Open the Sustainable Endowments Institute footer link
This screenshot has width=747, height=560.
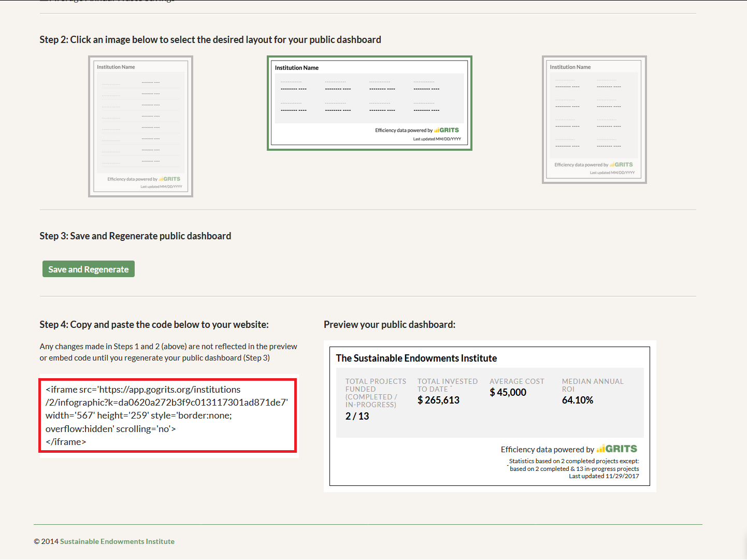(x=117, y=541)
